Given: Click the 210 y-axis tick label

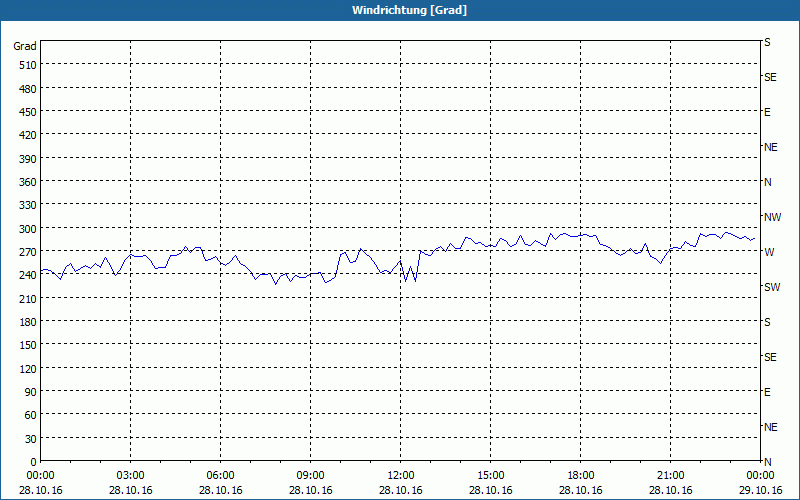Looking at the screenshot, I should [x=28, y=298].
